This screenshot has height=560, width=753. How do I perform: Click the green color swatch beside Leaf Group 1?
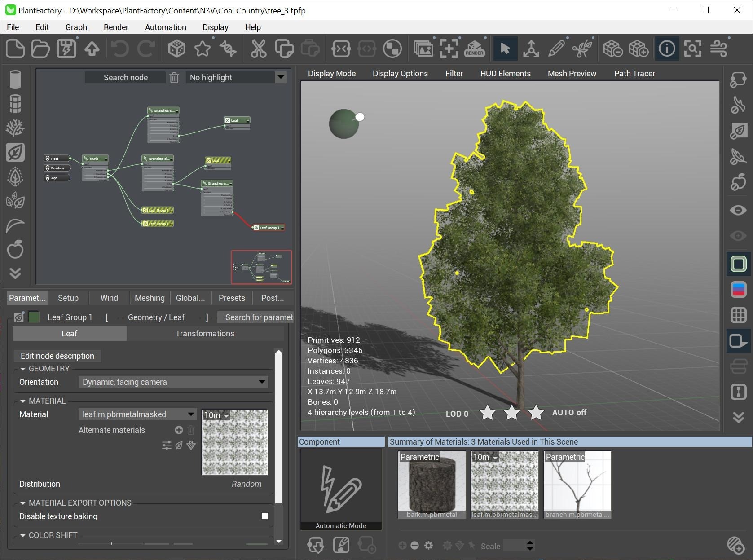click(x=34, y=317)
